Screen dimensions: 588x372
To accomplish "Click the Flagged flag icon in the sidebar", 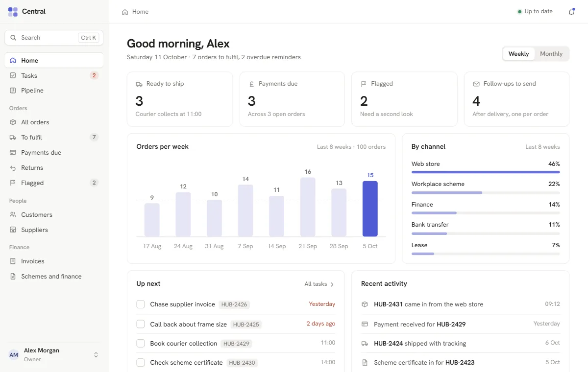I will point(13,183).
